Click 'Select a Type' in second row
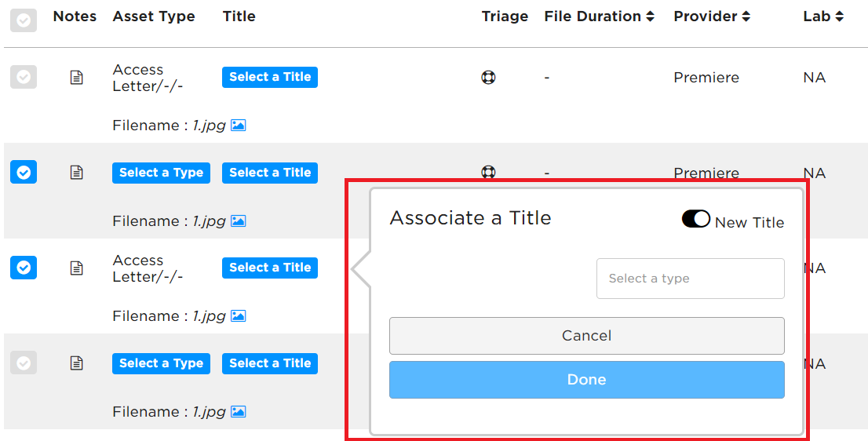The width and height of the screenshot is (868, 441). click(161, 173)
